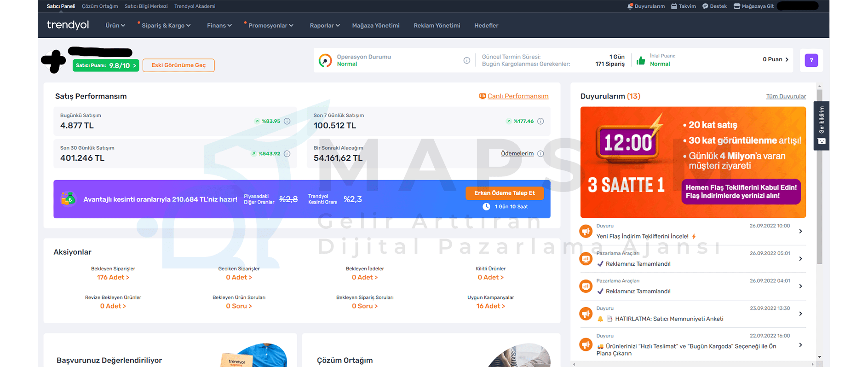Image resolution: width=868 pixels, height=367 pixels.
Task: Expand the Sipariş & Kargo menu
Action: pos(166,25)
